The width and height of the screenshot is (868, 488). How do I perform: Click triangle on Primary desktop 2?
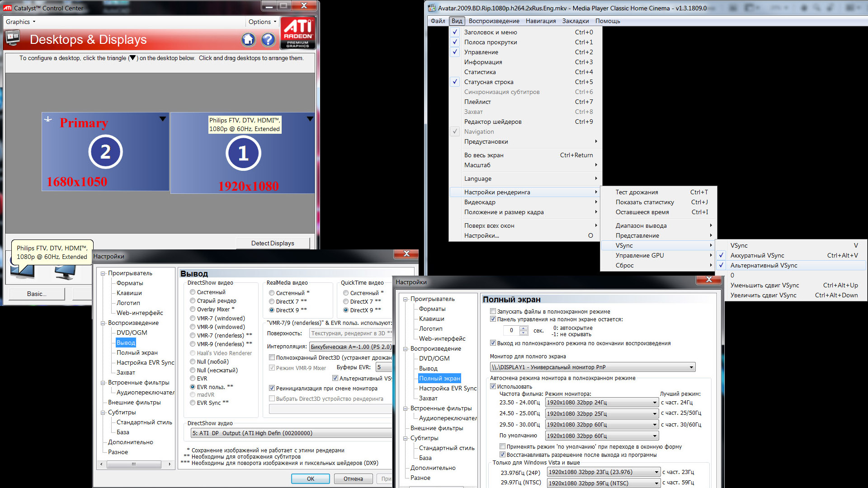pyautogui.click(x=163, y=119)
